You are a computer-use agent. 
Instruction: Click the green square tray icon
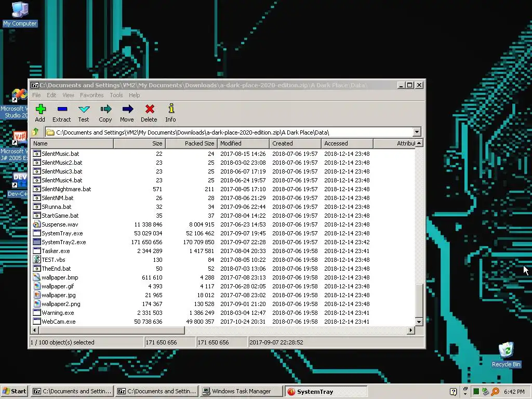(476, 392)
